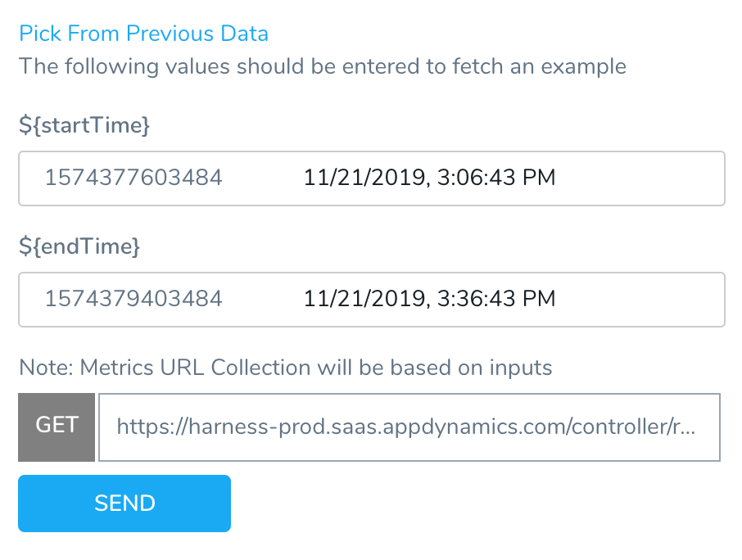
Task: Click the 'following values should be entered' description
Action: click(322, 66)
